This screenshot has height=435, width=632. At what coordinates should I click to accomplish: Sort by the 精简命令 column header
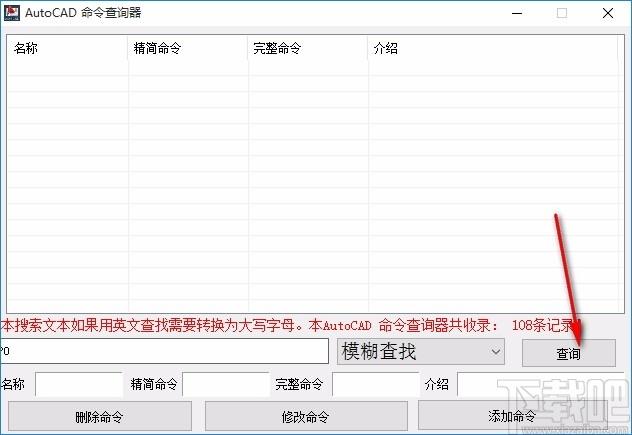[187, 48]
